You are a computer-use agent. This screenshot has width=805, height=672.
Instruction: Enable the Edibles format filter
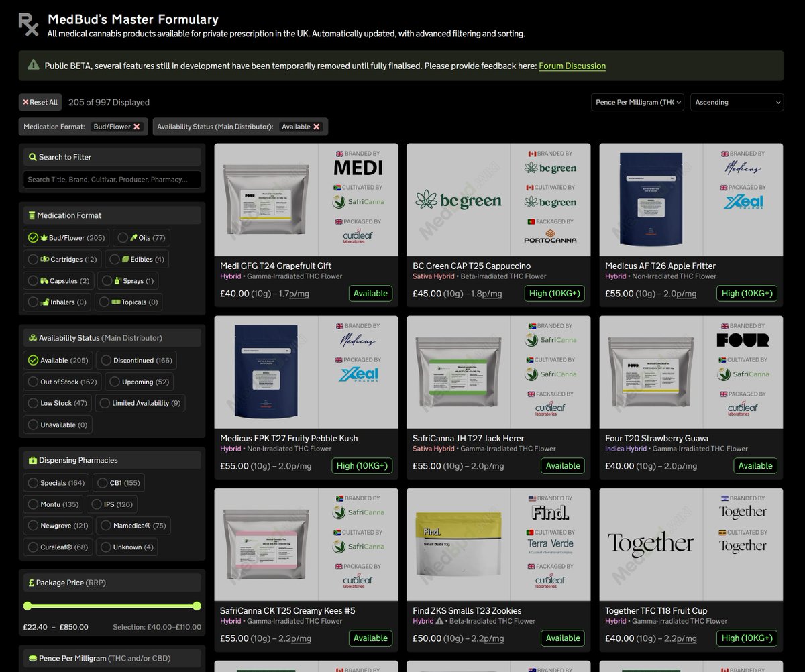pyautogui.click(x=137, y=259)
